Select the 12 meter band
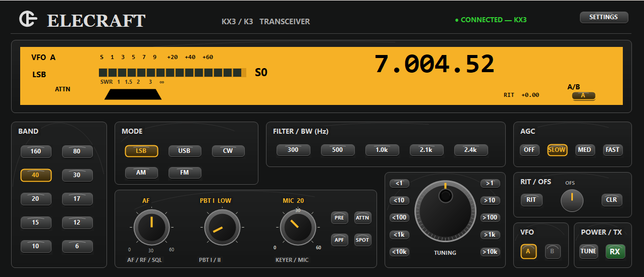The width and height of the screenshot is (644, 277). (x=77, y=223)
